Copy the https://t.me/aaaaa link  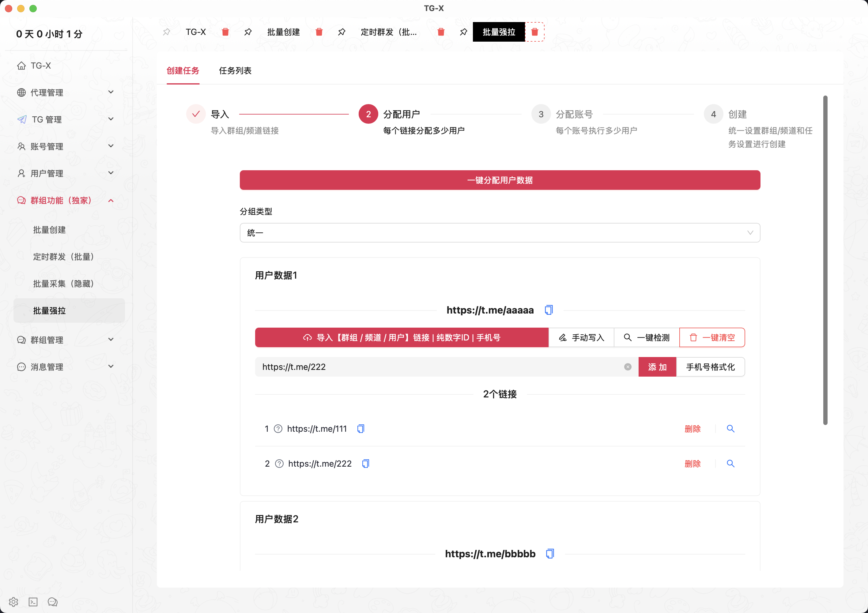click(549, 310)
